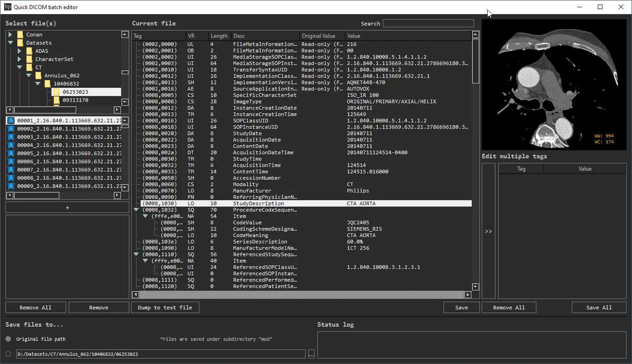Screen dimensions: 632x364
Task: Click the "..." browse button for save destination
Action: click(311, 354)
